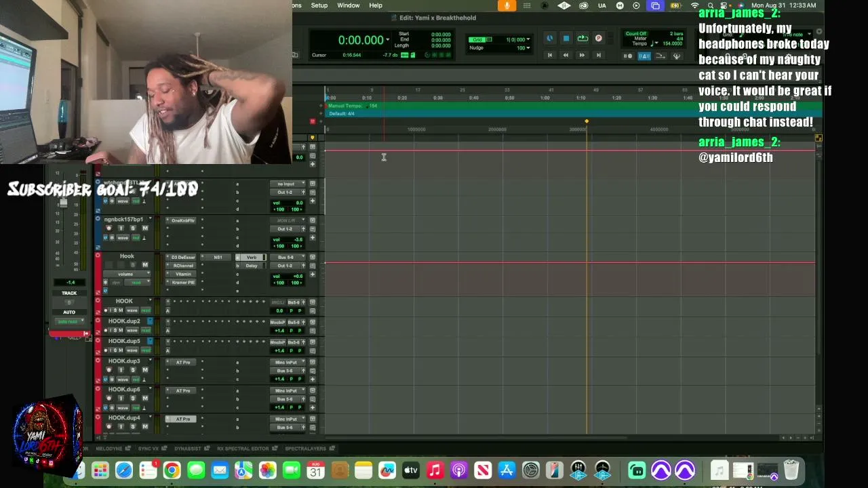The width and height of the screenshot is (868, 488).
Task: Click the NS1 insert on Hook track
Action: [217, 258]
